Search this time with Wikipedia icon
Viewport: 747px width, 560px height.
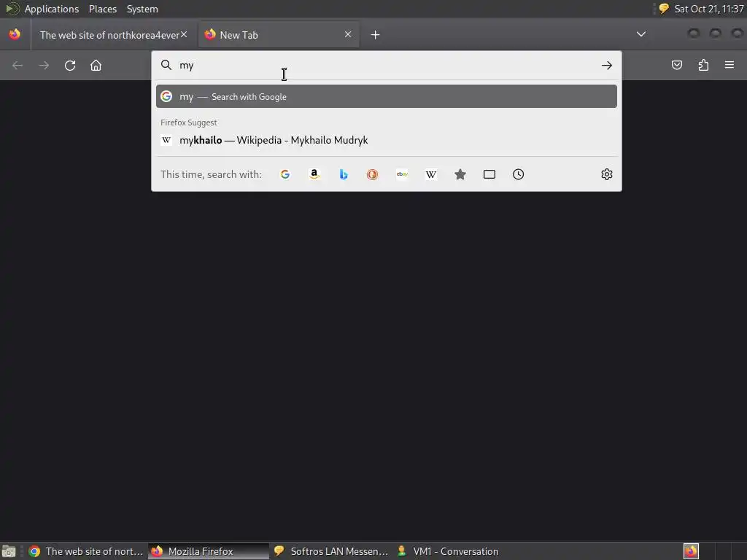(x=430, y=174)
